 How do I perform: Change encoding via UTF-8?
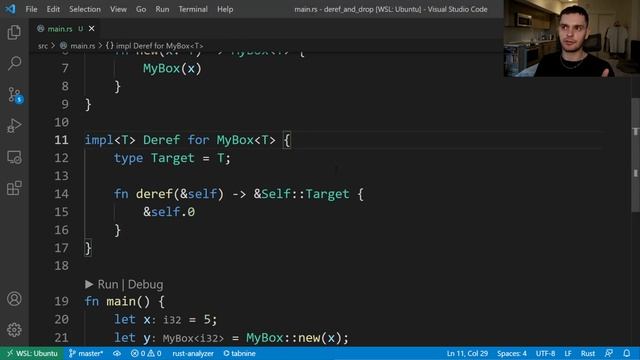pos(545,353)
